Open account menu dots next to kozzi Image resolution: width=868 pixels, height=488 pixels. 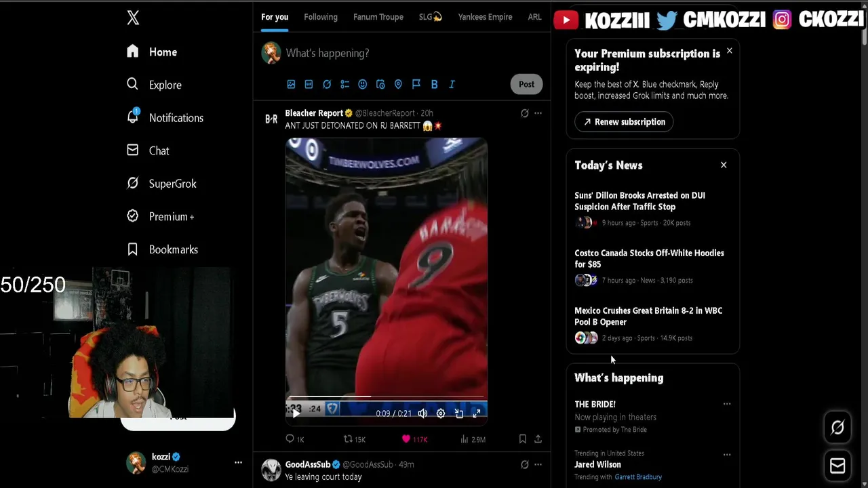pyautogui.click(x=238, y=462)
